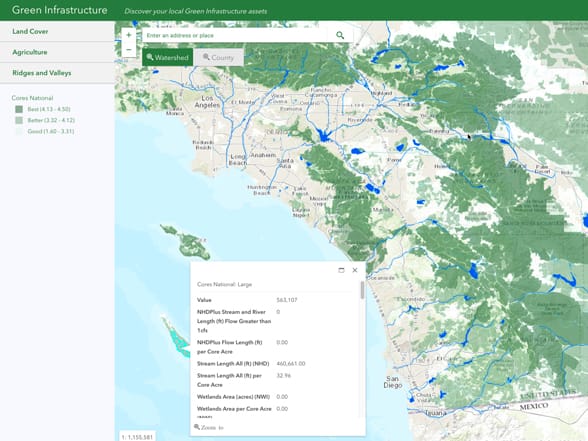Click the Los Angeles map label

[207, 102]
